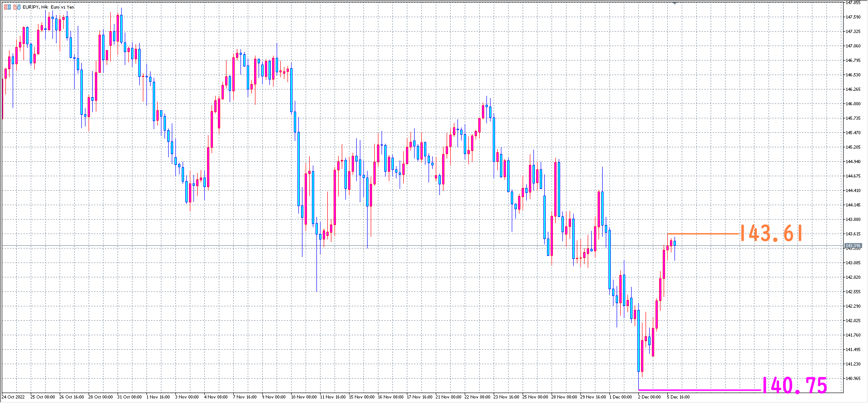Click the 144.410 price scale label
Viewport: 868px width, 403px height.
click(x=853, y=190)
